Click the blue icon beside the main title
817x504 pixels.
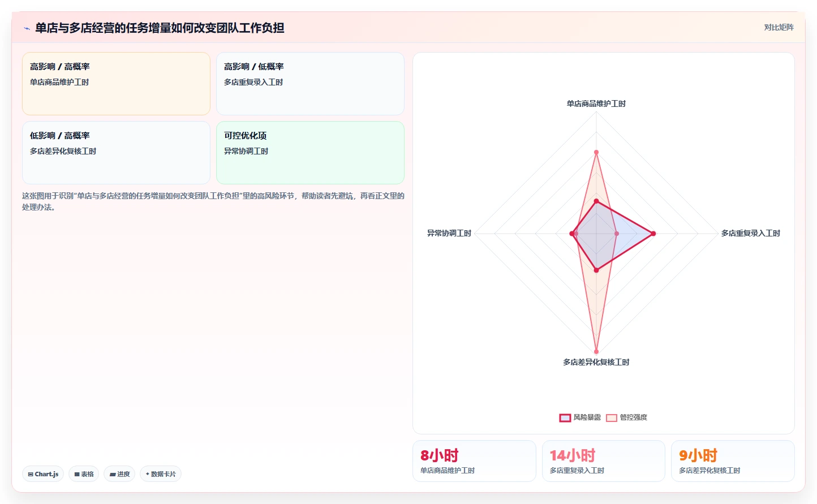click(x=27, y=28)
